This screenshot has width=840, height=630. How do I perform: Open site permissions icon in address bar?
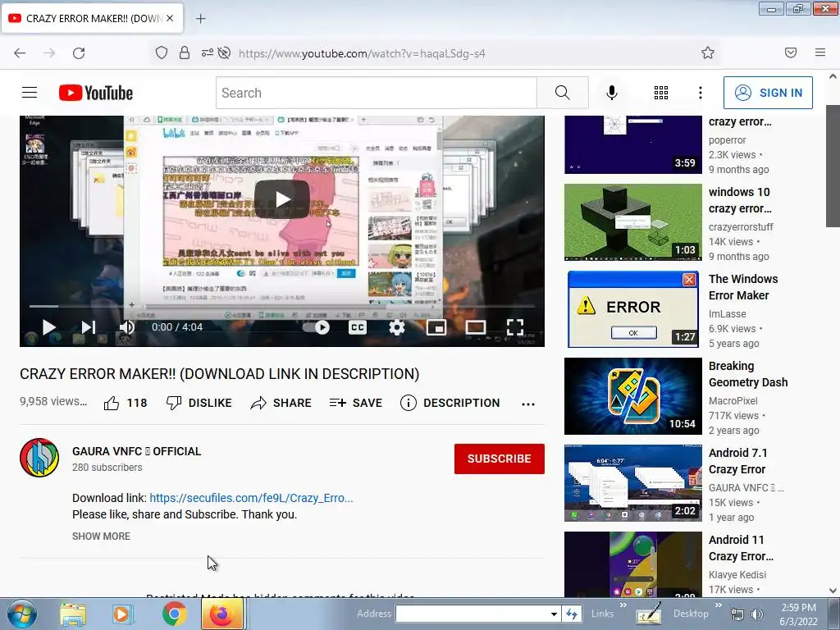(x=208, y=52)
